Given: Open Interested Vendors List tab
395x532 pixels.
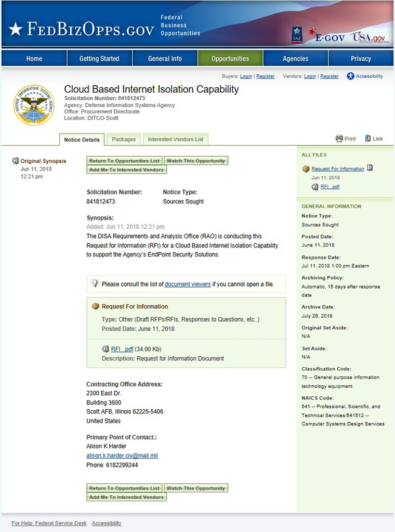Looking at the screenshot, I should click(x=176, y=139).
